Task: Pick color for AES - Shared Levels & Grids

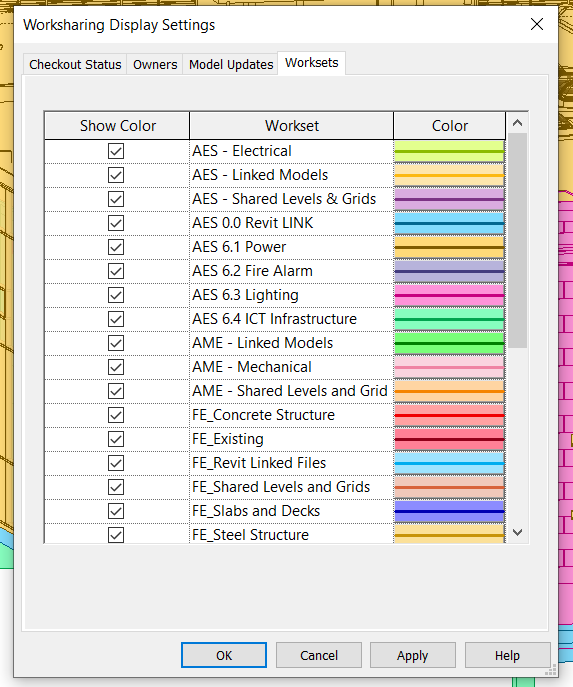Action: [x=449, y=199]
